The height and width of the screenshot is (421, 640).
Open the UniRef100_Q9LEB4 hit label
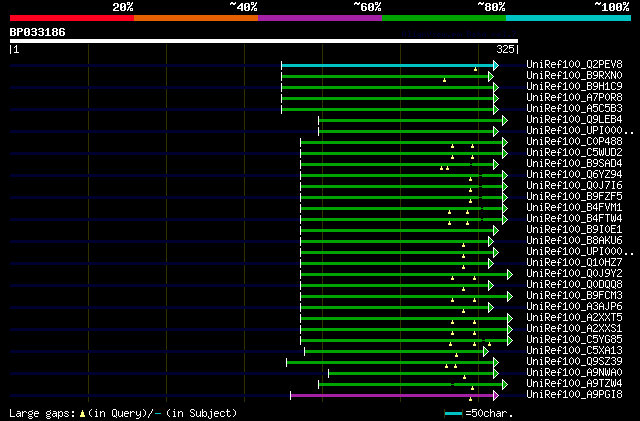point(574,120)
